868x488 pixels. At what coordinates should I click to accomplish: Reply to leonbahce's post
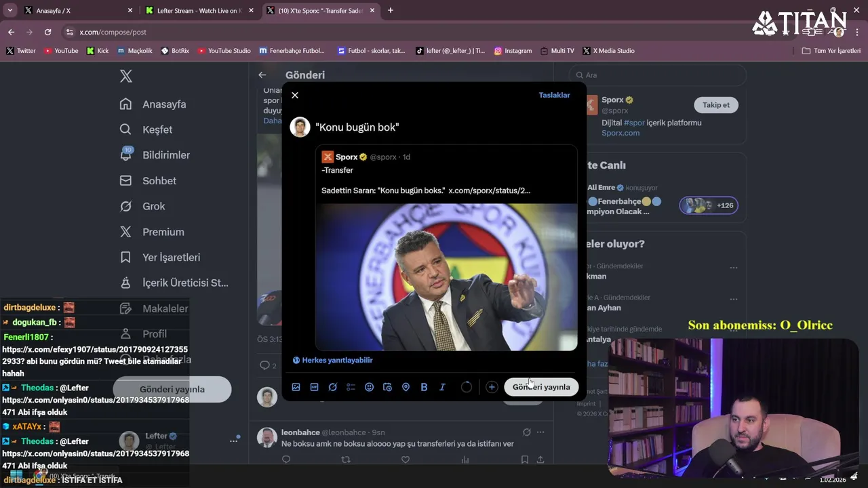pos(286,460)
